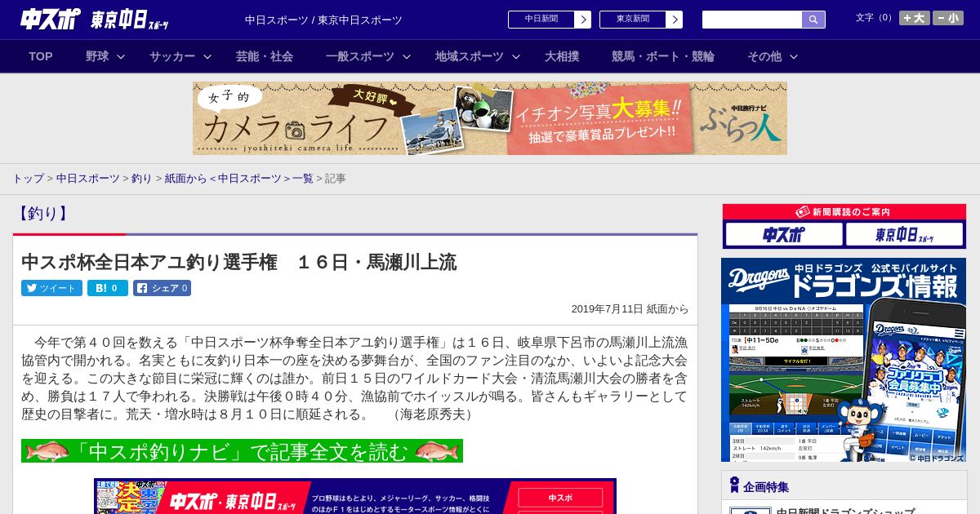Open the 東京新聞 link button

click(633, 20)
